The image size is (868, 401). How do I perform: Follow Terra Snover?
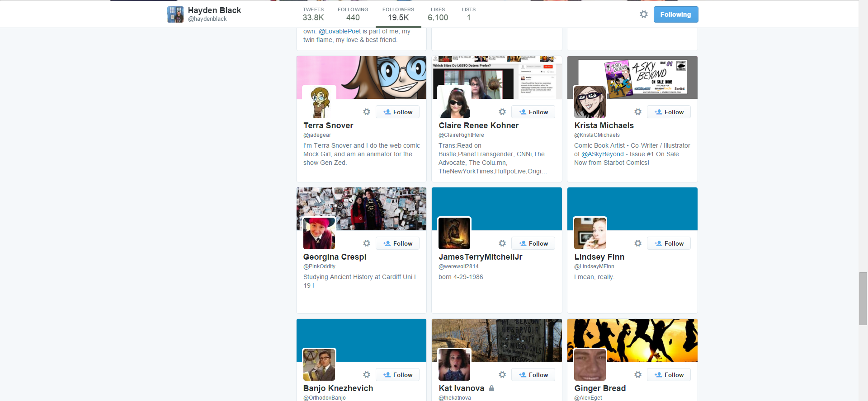[397, 112]
